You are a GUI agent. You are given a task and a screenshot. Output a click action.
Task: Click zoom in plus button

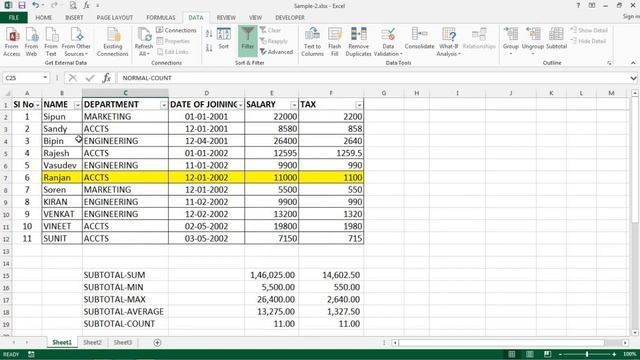tap(614, 354)
